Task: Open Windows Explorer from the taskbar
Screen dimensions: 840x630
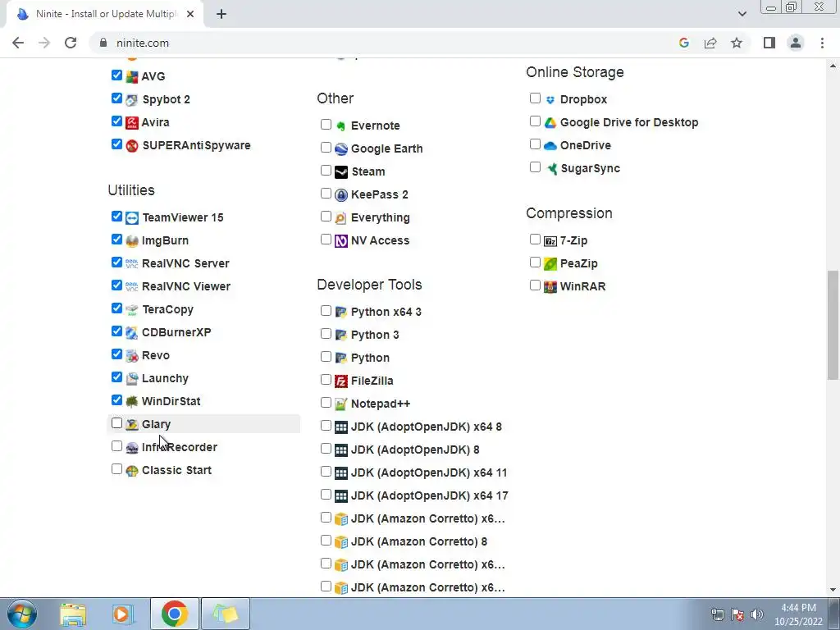Action: (73, 614)
